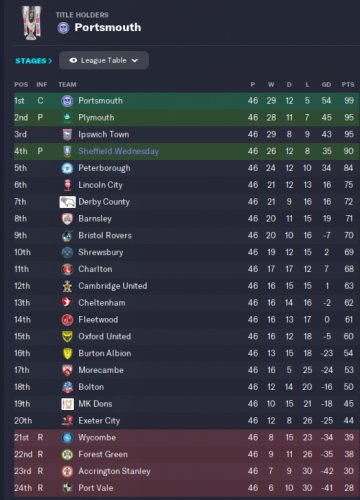The image size is (360, 500).
Task: Select the Title Holders Portsmouth name
Action: click(108, 27)
